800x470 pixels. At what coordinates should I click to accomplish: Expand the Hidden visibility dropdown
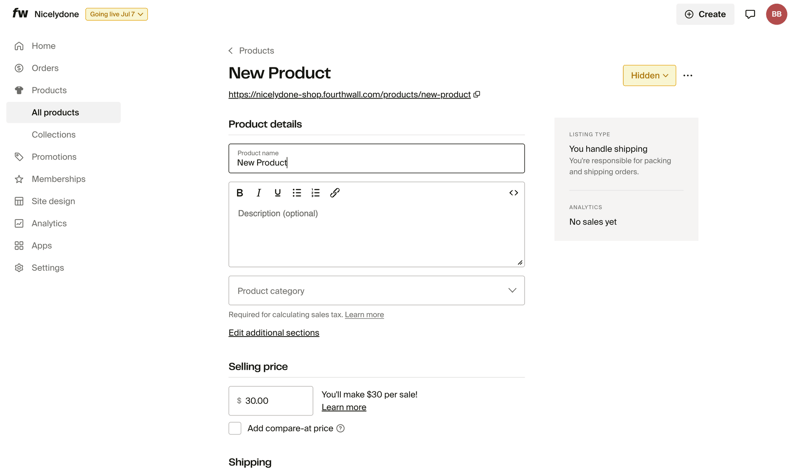point(649,75)
